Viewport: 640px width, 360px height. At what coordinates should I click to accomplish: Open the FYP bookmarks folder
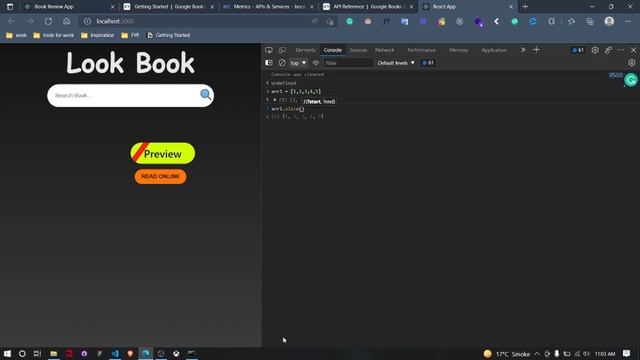point(130,36)
